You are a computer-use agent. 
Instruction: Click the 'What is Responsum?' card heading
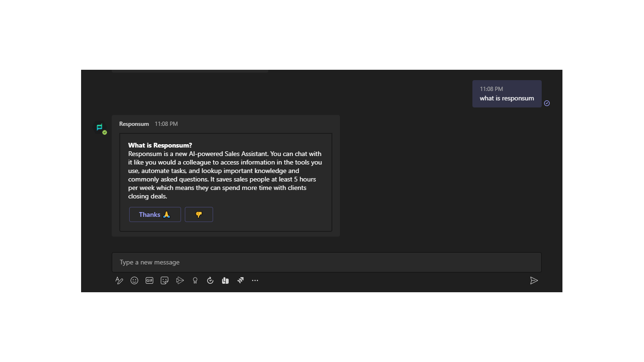tap(160, 145)
